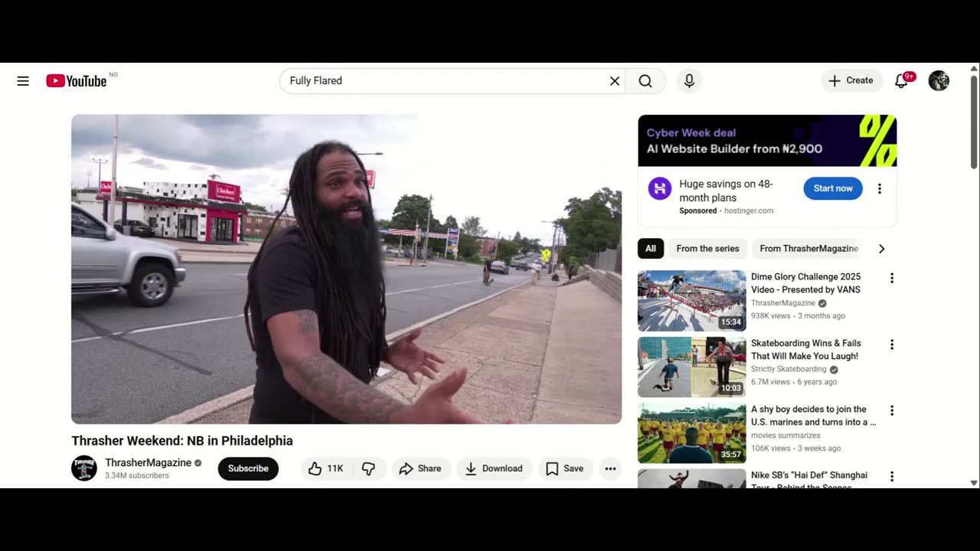Viewport: 980px width, 551px height.
Task: Dislike the video
Action: click(368, 468)
